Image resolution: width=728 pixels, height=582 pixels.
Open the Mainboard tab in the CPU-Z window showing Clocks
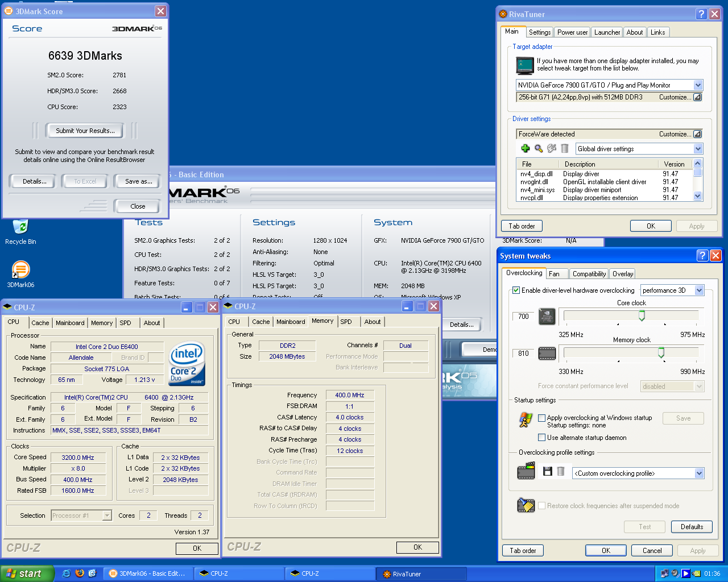70,323
